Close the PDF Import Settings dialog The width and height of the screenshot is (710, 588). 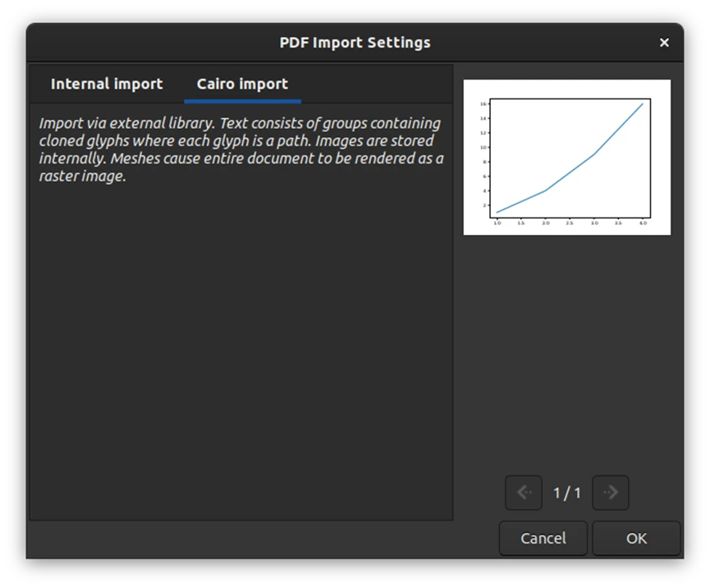664,43
